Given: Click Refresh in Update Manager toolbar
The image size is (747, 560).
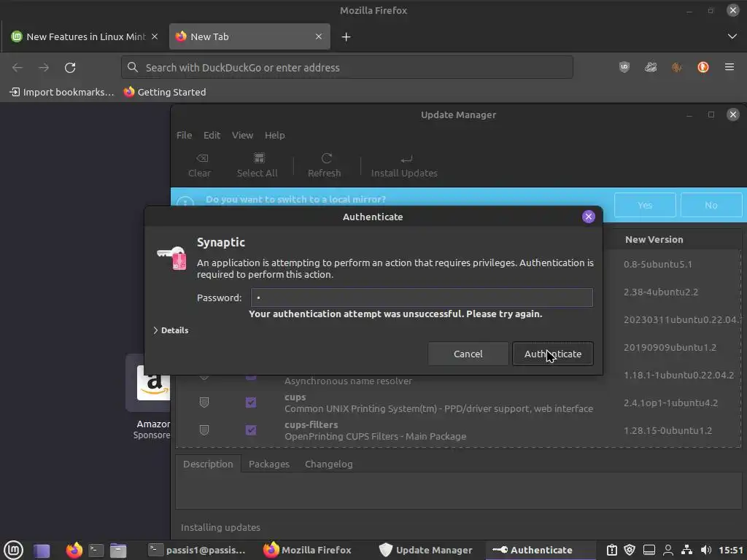Looking at the screenshot, I should (x=325, y=166).
